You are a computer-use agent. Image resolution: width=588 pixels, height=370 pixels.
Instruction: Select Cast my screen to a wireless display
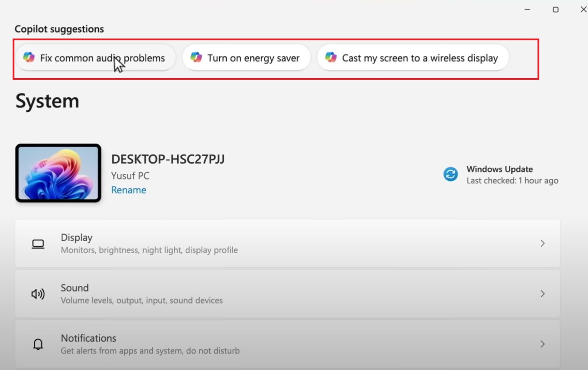420,58
